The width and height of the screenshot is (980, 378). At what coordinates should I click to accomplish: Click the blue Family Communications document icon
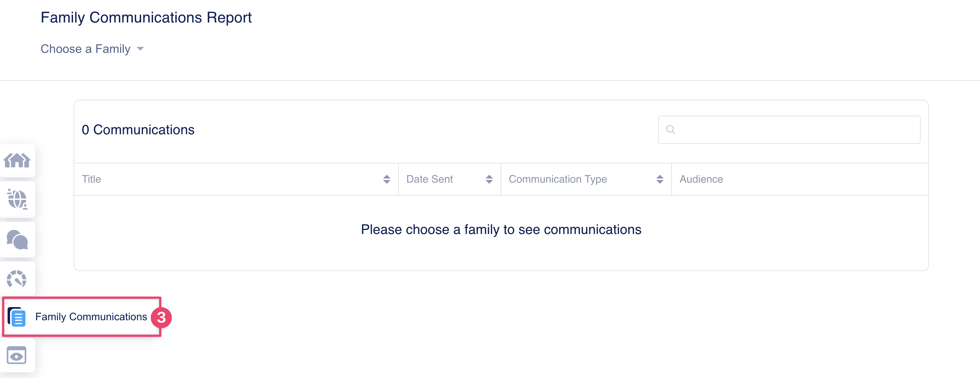click(17, 317)
